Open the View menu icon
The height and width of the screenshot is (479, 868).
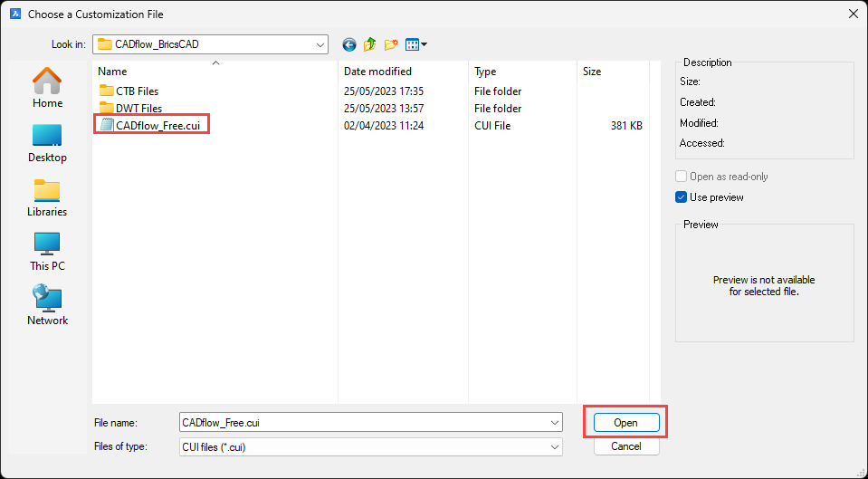click(x=415, y=44)
